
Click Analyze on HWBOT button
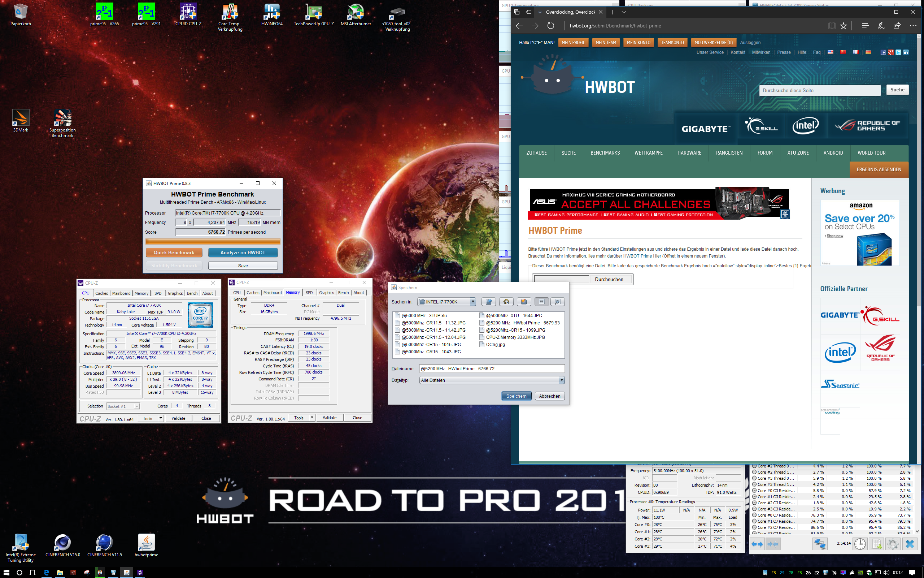[243, 252]
